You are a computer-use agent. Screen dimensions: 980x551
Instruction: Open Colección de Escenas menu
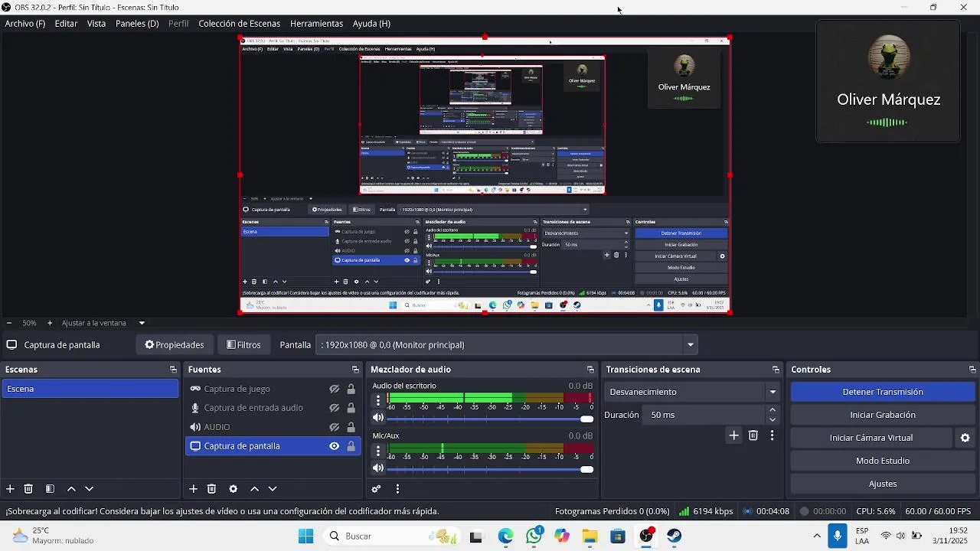pos(240,24)
